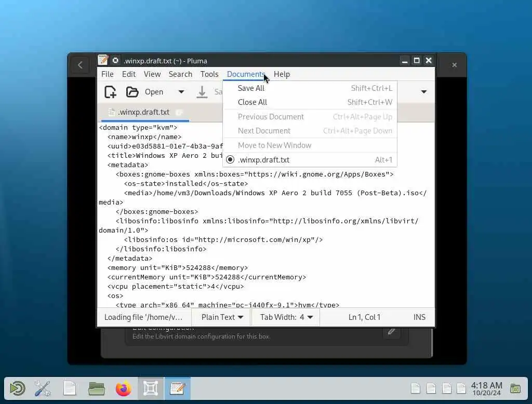Click the </metadata> closing tag line
This screenshot has height=404, width=532.
130,259
